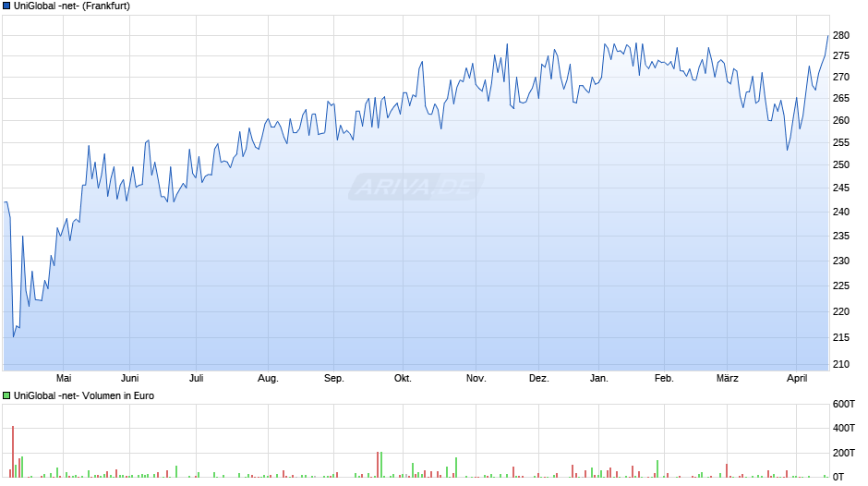Click the 255 price axis value
Image resolution: width=868 pixels, height=486 pixels.
point(841,142)
